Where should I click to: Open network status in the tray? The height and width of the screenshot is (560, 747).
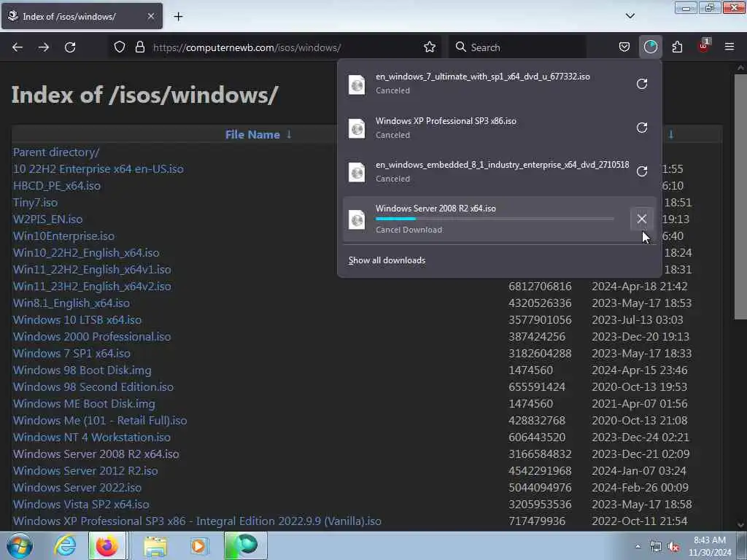pos(656,547)
